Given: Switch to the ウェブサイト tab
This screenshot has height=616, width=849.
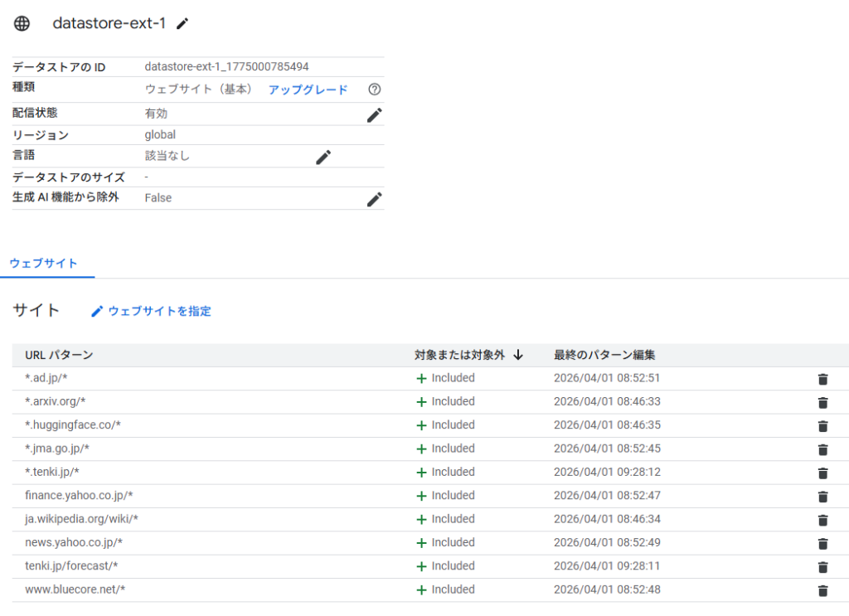Looking at the screenshot, I should [x=44, y=264].
